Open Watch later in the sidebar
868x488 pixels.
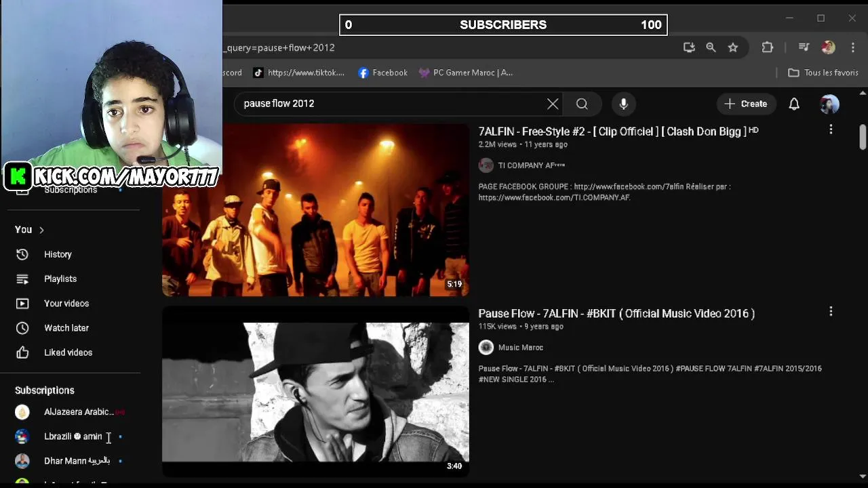tap(66, 328)
